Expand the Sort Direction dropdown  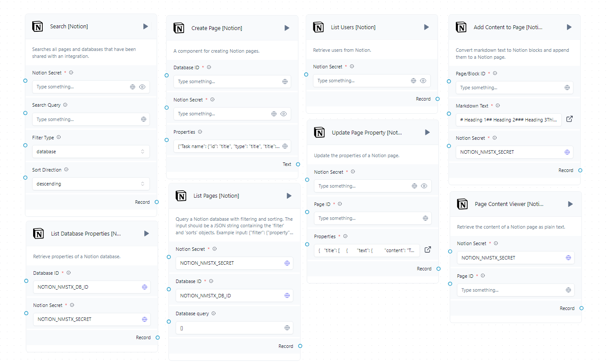click(91, 184)
